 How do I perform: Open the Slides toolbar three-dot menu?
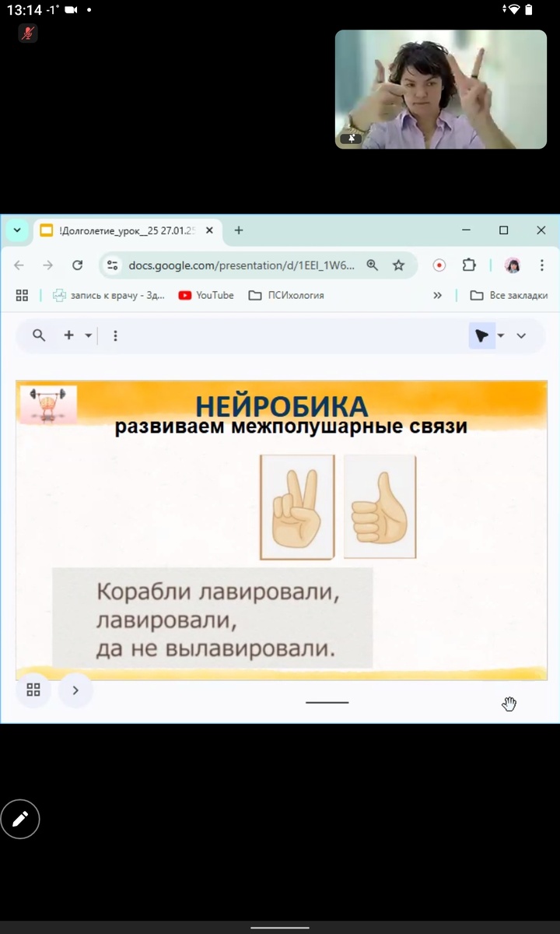click(115, 335)
